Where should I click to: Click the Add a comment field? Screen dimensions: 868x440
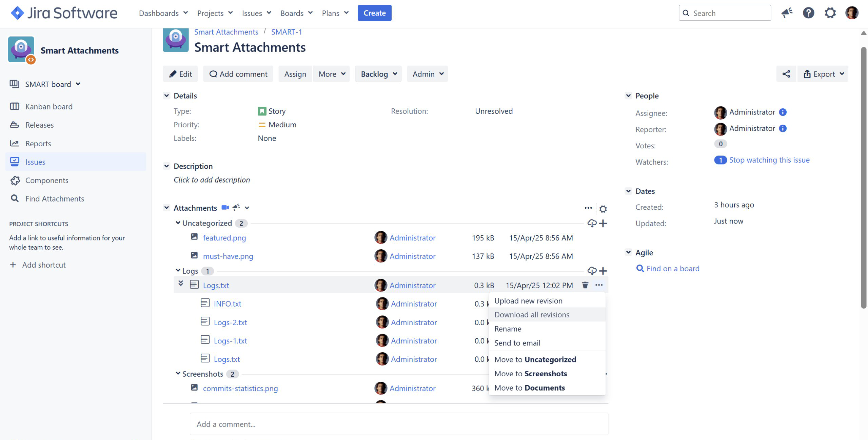399,424
